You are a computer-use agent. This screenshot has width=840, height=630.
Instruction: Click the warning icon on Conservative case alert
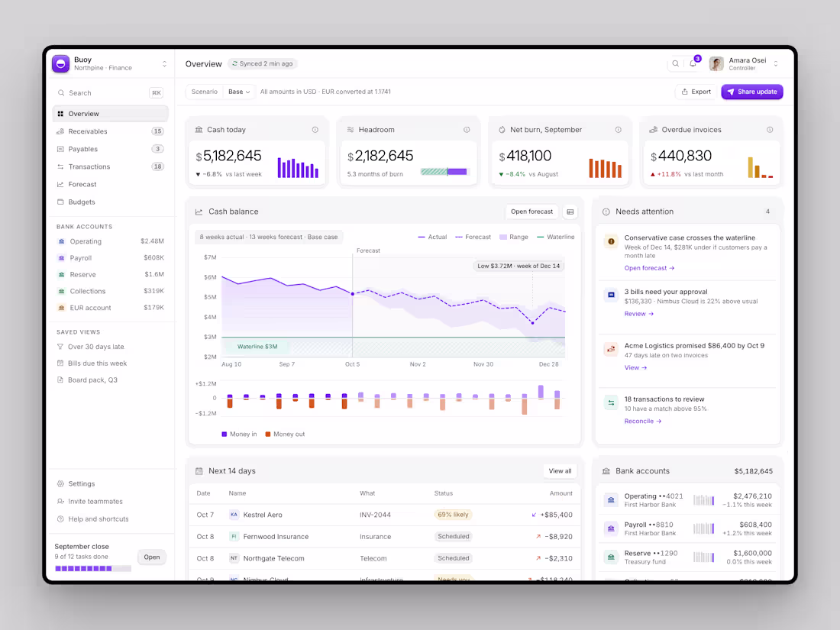coord(611,241)
